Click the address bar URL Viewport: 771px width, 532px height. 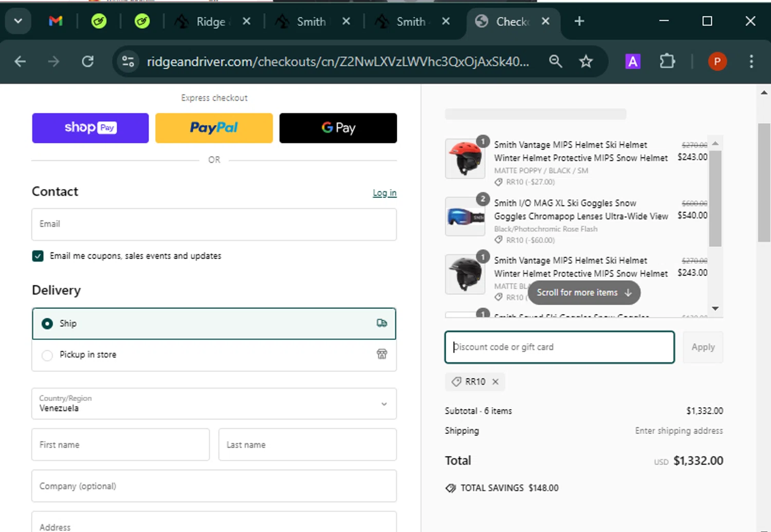click(338, 62)
